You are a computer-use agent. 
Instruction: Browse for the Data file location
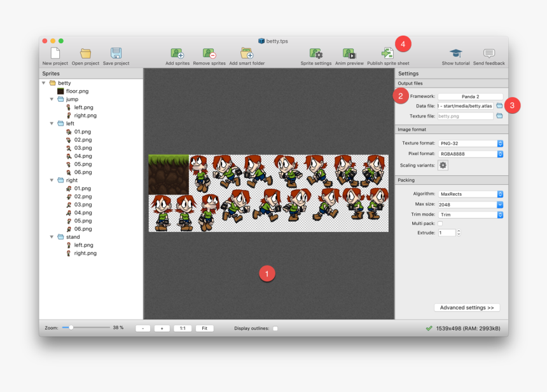(499, 106)
